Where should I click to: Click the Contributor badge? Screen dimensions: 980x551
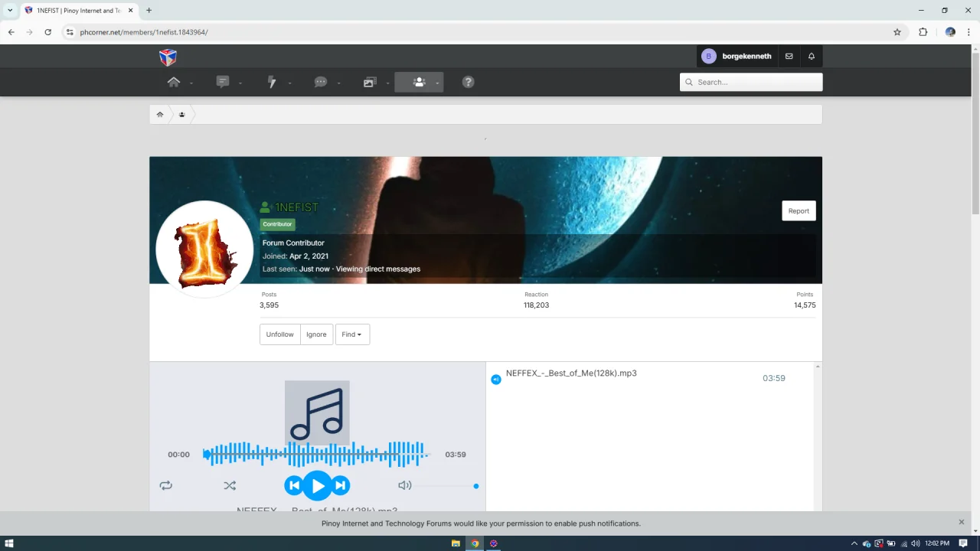tap(277, 224)
